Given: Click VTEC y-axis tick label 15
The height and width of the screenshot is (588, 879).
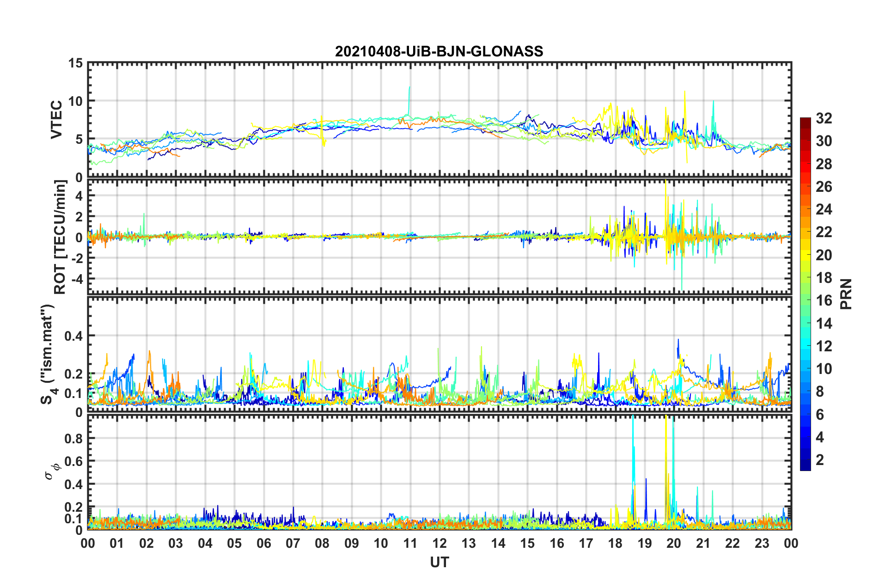Looking at the screenshot, I should (75, 63).
